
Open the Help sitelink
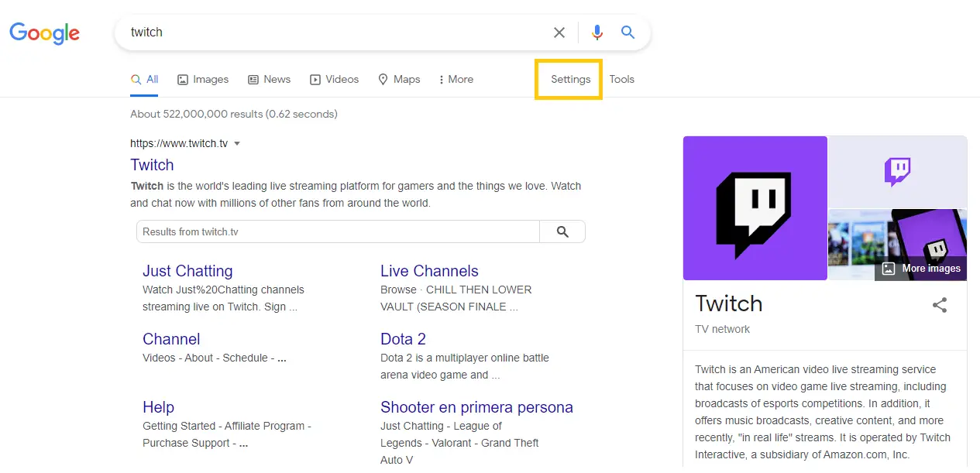point(158,407)
